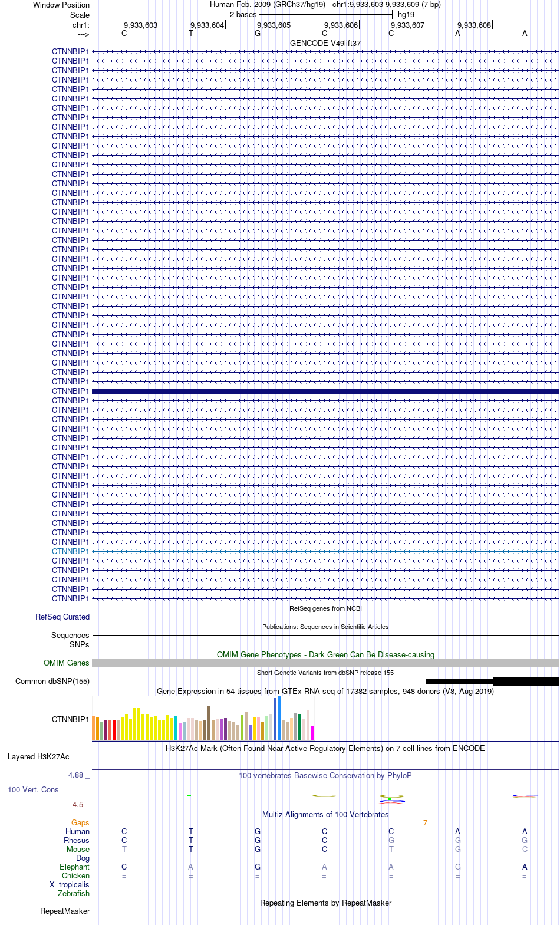
Task: Click position label 9,933,607 on the ruler
Action: pos(408,25)
